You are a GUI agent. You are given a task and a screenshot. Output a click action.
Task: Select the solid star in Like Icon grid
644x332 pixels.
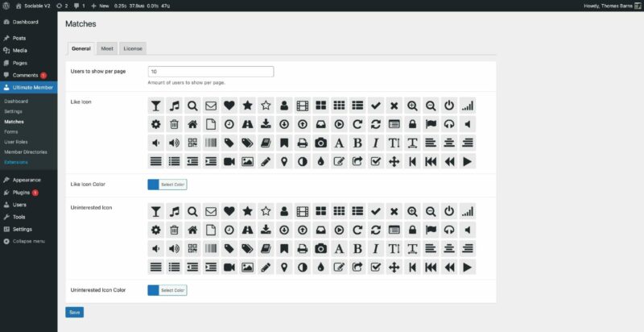pos(247,106)
